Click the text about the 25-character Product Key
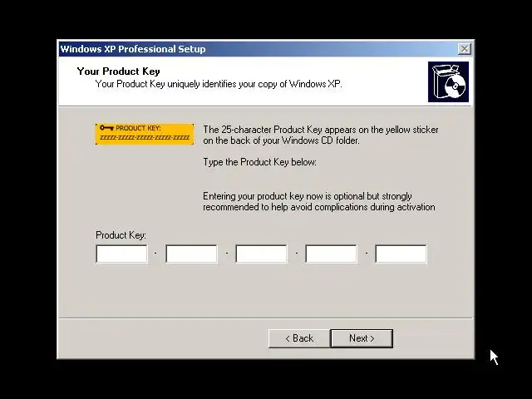Image resolution: width=532 pixels, height=399 pixels. pyautogui.click(x=321, y=135)
